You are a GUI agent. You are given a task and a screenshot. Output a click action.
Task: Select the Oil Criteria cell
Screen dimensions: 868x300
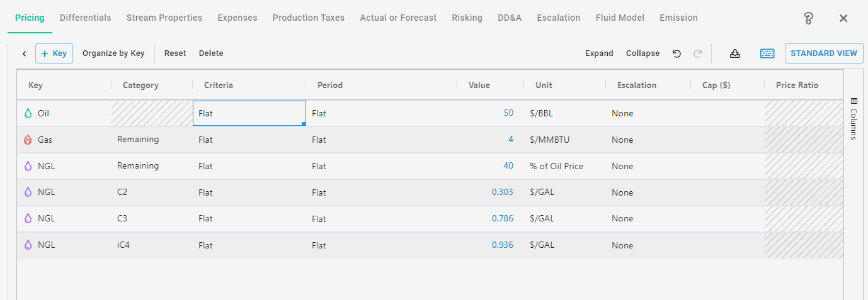[x=249, y=114]
